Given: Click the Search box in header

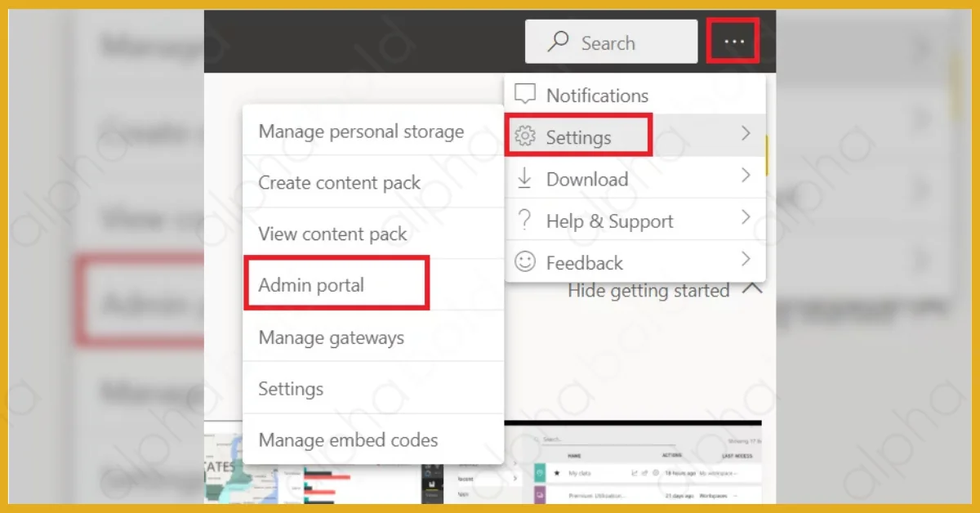Looking at the screenshot, I should (611, 42).
